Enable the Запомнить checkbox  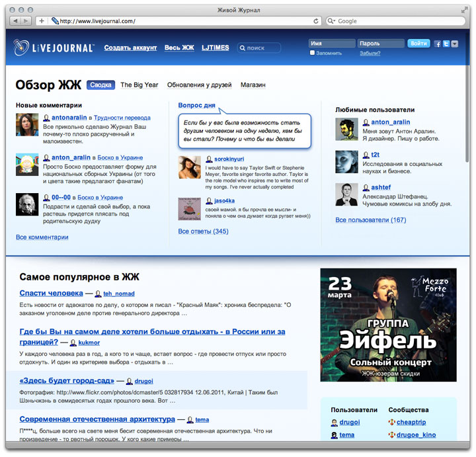tap(312, 53)
